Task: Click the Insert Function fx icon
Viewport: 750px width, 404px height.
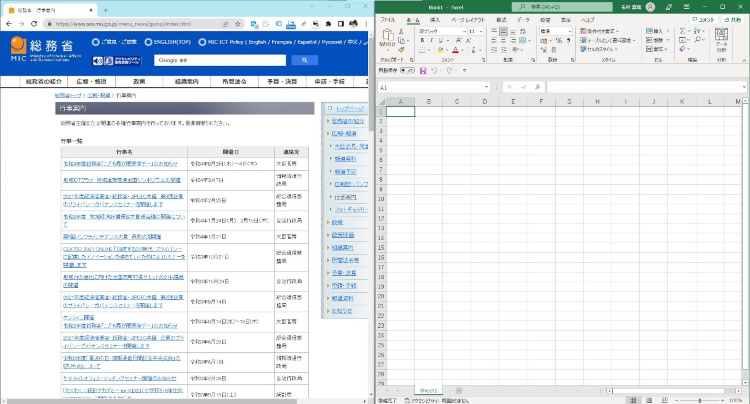Action: [538, 87]
